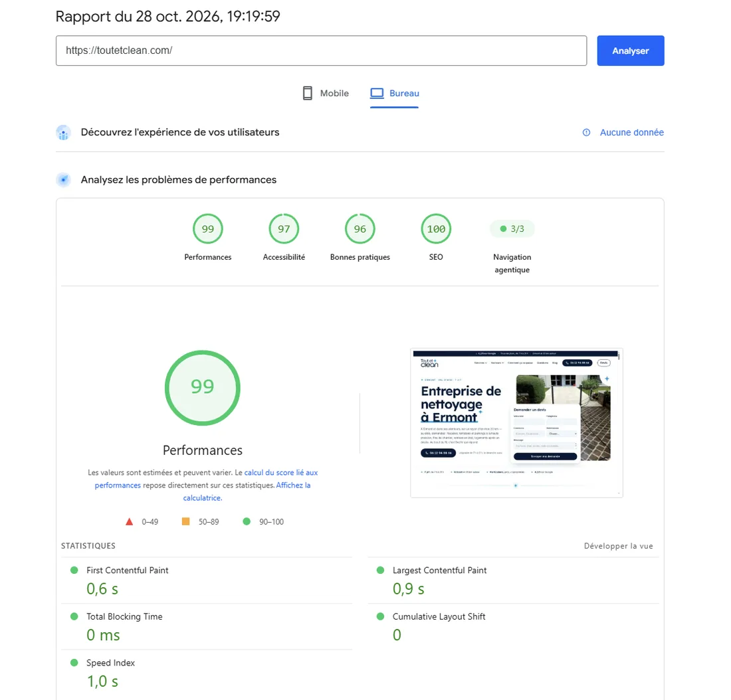Click the Speed Index metric label

[x=110, y=663]
